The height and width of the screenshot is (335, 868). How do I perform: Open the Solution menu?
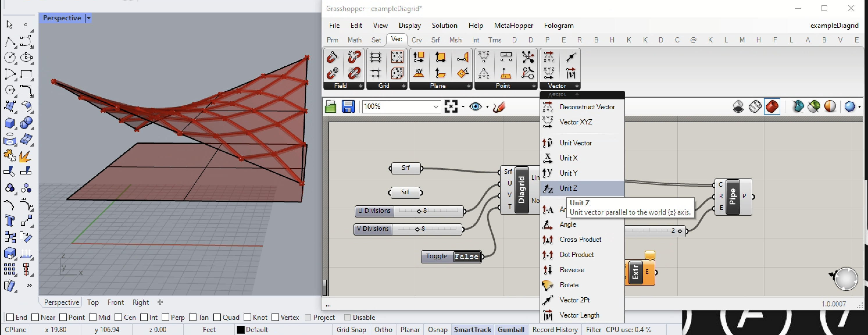[444, 26]
